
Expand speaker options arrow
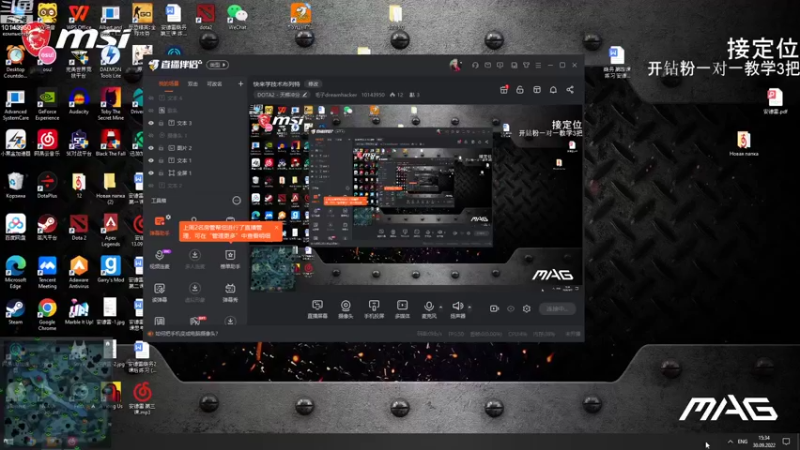coord(469,307)
